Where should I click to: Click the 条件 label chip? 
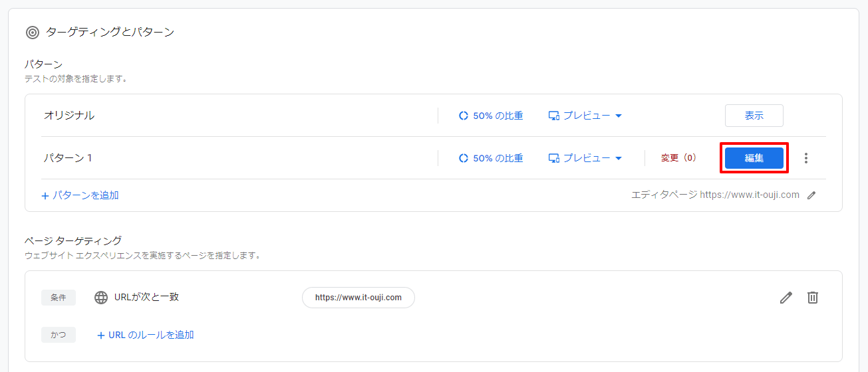59,298
